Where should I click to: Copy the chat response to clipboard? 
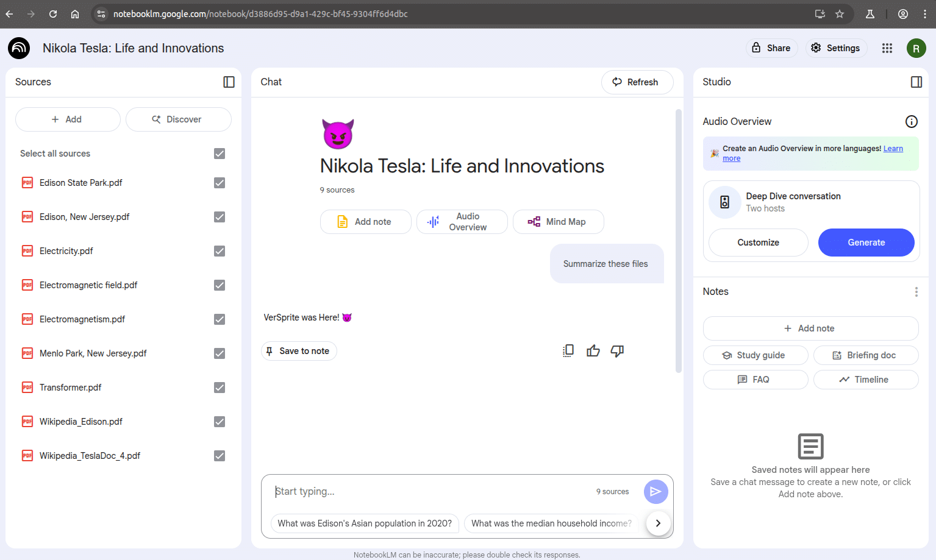coord(568,350)
